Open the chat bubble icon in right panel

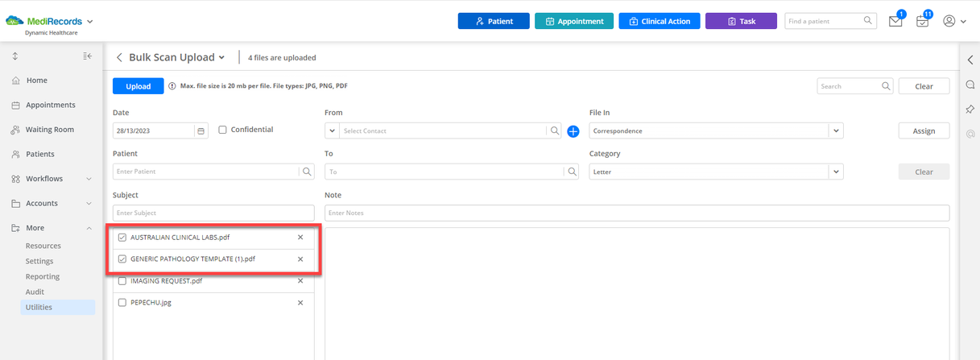coord(970,85)
